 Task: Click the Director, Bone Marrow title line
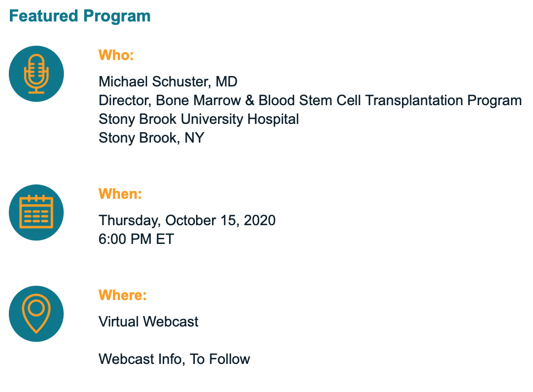point(310,101)
